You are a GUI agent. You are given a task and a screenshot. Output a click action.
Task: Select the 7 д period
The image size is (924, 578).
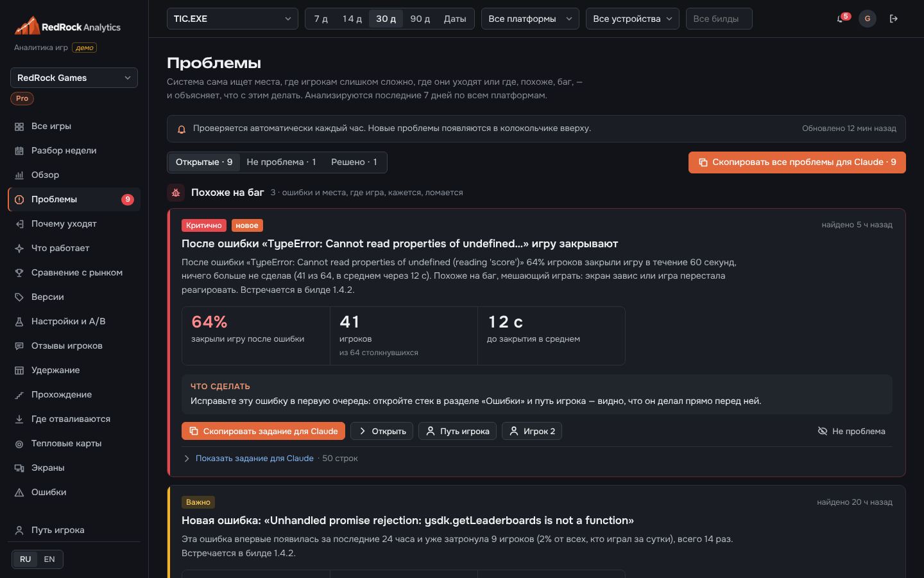(321, 19)
